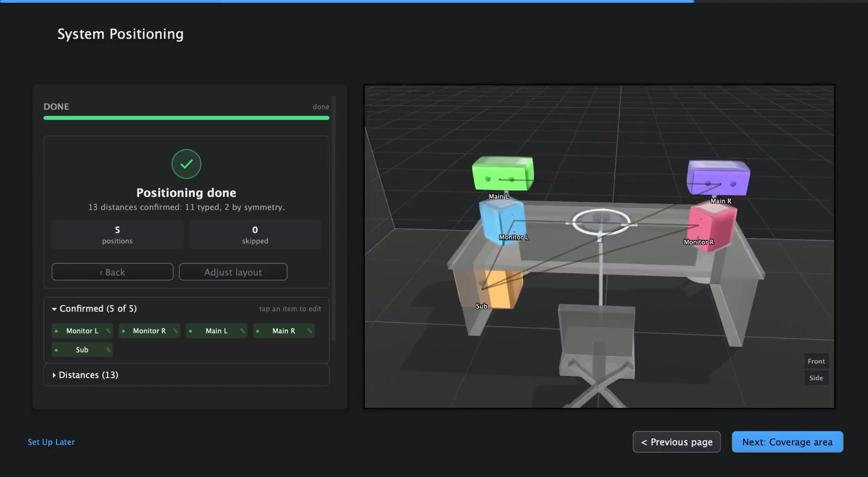The image size is (868, 477).
Task: Edit the Monitor L confirmed item
Action: click(x=82, y=331)
